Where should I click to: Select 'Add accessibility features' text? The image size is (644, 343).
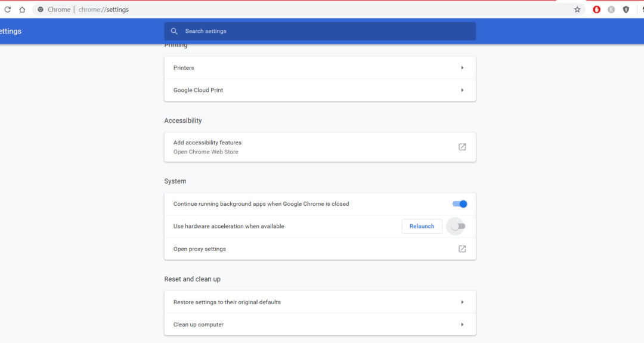pos(208,143)
